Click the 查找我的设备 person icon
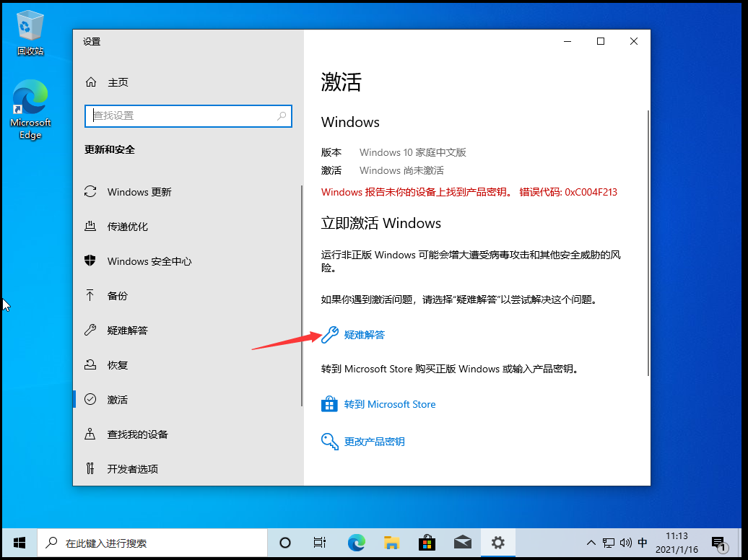Viewport: 748px width, 560px height. (90, 434)
